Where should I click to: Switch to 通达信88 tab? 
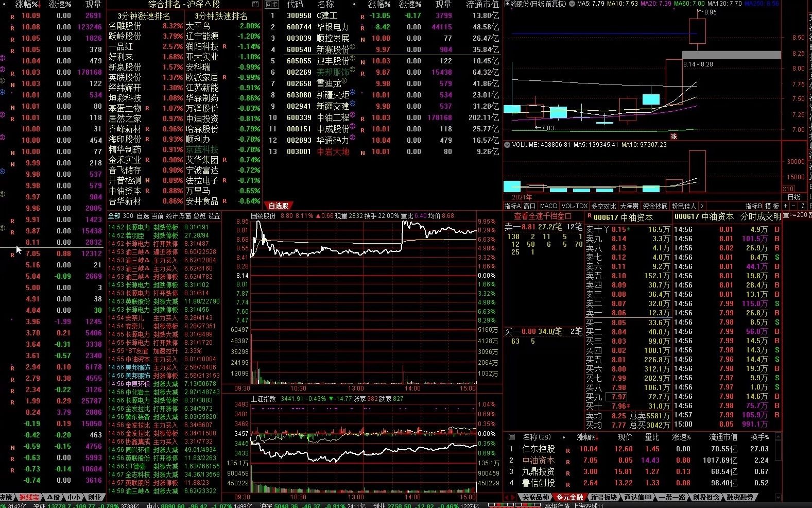(637, 497)
